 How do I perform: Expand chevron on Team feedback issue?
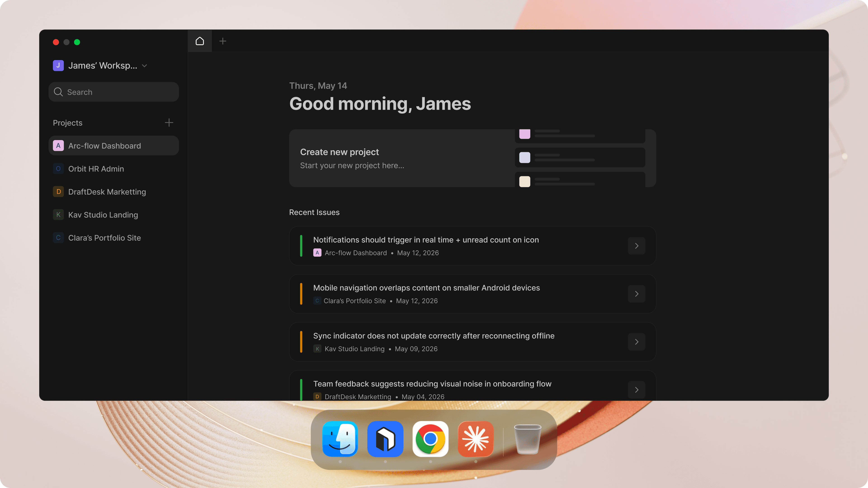[637, 390]
